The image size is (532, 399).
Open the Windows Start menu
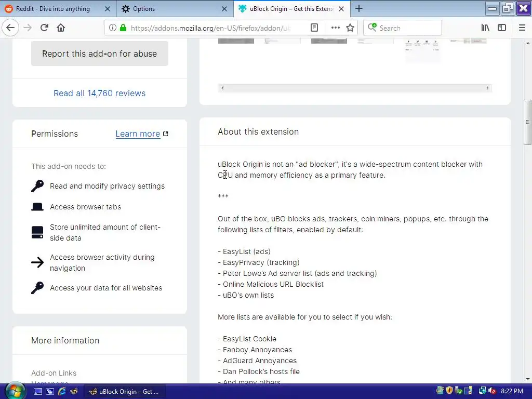15,391
